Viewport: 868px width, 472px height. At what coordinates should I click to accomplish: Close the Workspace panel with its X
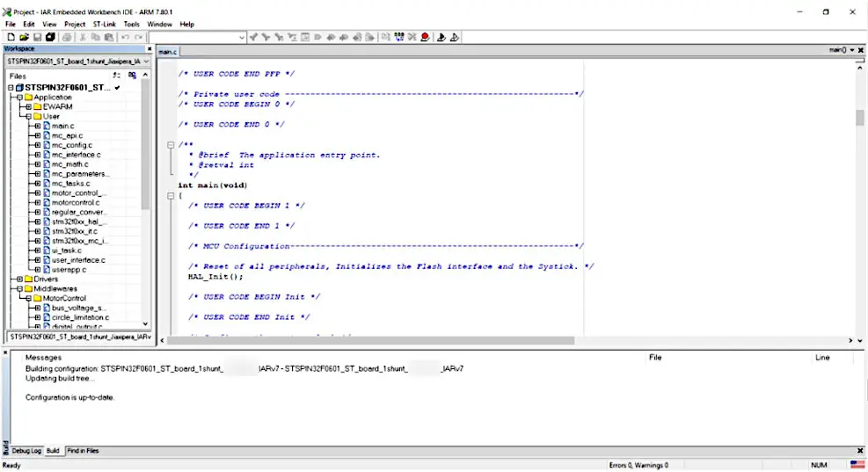coord(149,49)
